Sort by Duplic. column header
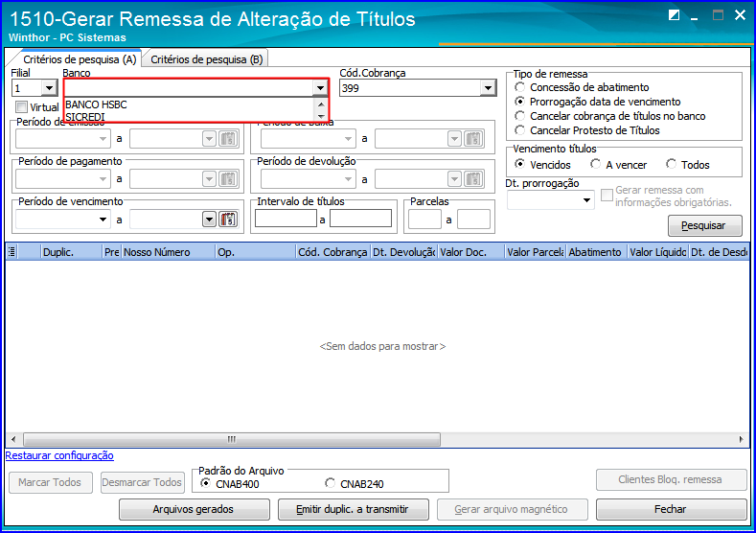 click(x=71, y=252)
